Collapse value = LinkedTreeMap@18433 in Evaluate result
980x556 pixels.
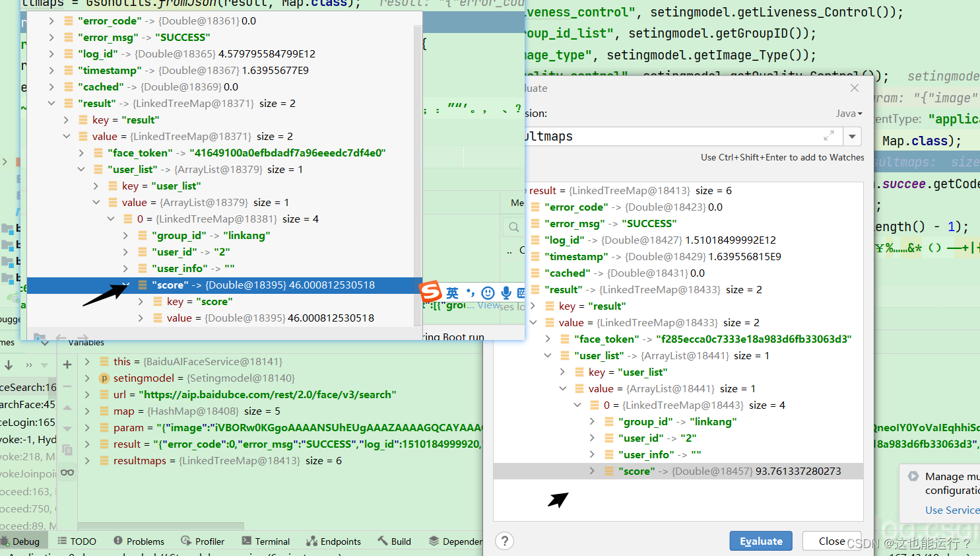click(533, 323)
